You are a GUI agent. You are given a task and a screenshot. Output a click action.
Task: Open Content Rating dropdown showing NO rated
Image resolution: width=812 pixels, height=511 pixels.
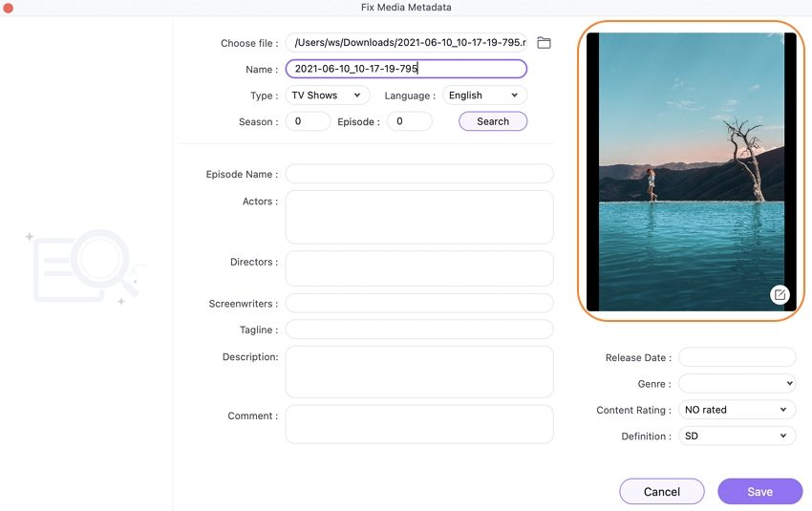tap(737, 410)
